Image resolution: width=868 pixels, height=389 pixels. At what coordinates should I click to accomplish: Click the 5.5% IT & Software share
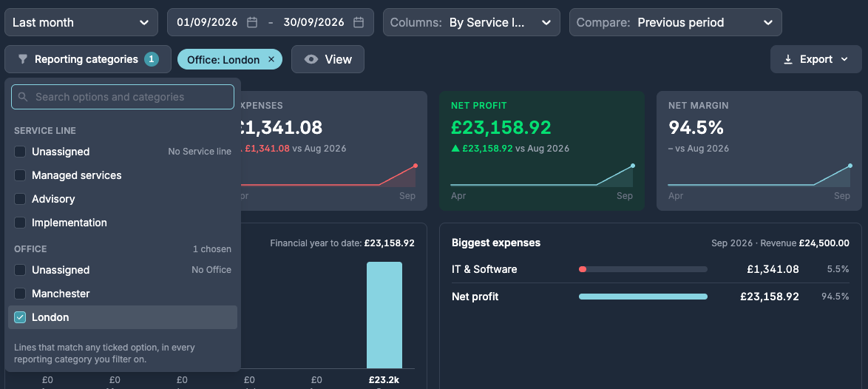[x=838, y=269]
